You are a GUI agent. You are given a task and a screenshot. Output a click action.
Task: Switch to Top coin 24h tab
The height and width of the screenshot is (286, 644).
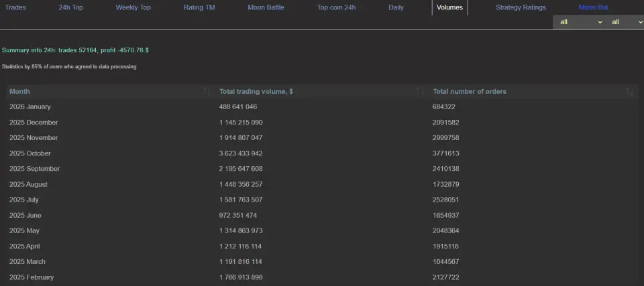pos(336,7)
